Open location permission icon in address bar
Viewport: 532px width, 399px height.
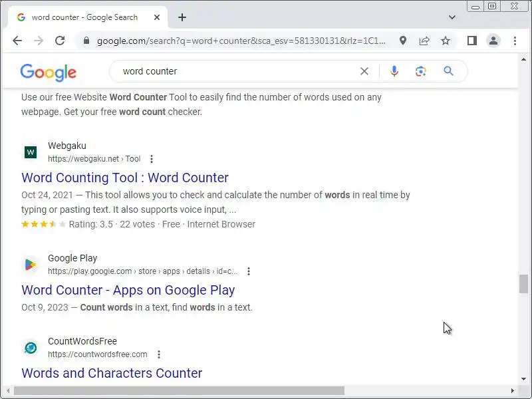click(403, 41)
